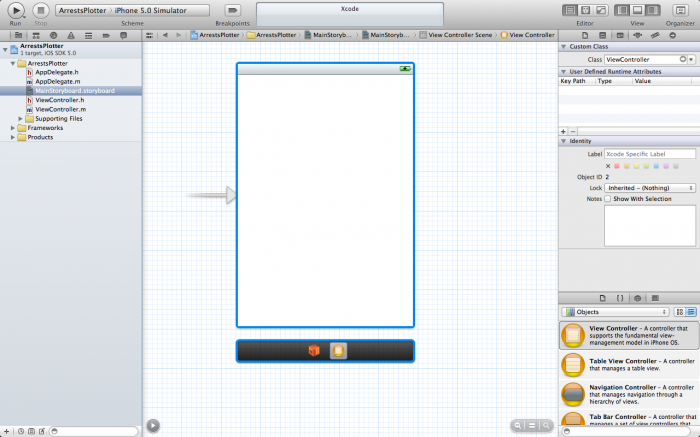Collapse the Identity section
700x437 pixels.
(563, 141)
